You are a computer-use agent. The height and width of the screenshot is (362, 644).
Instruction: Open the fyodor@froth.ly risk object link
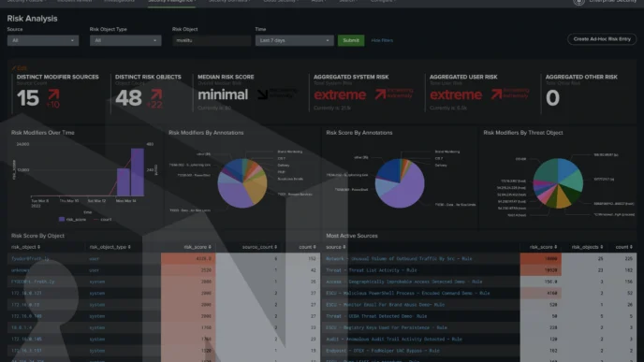(30, 259)
